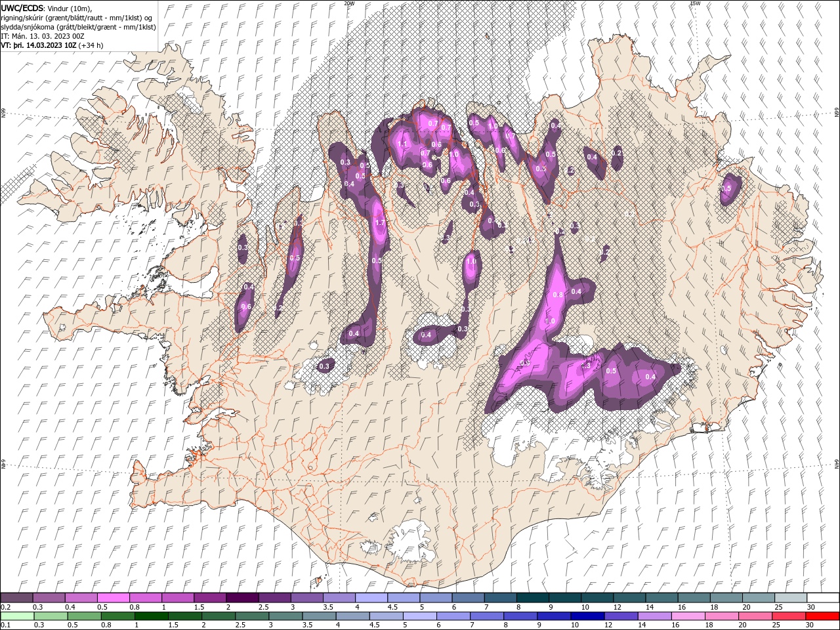Select the periwinkle rain swatch between 5 and 6
The height and width of the screenshot is (630, 840).
pyautogui.click(x=419, y=616)
